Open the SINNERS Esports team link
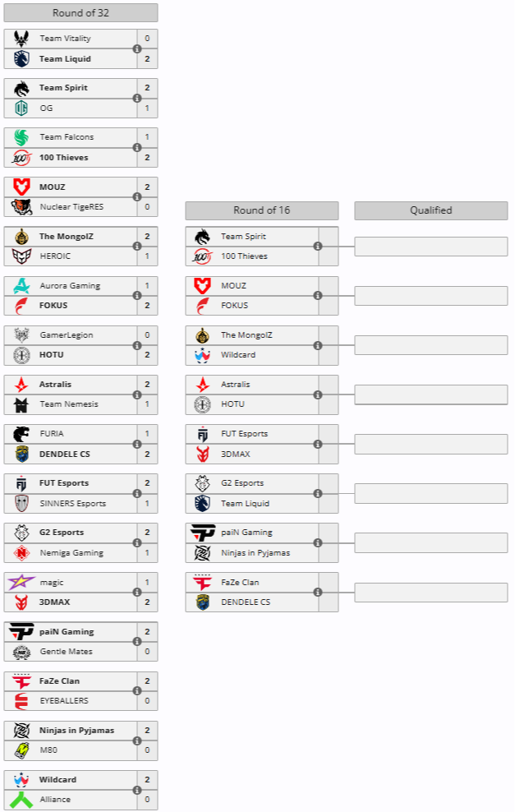Viewport: 515px width, 812px height. (x=73, y=503)
